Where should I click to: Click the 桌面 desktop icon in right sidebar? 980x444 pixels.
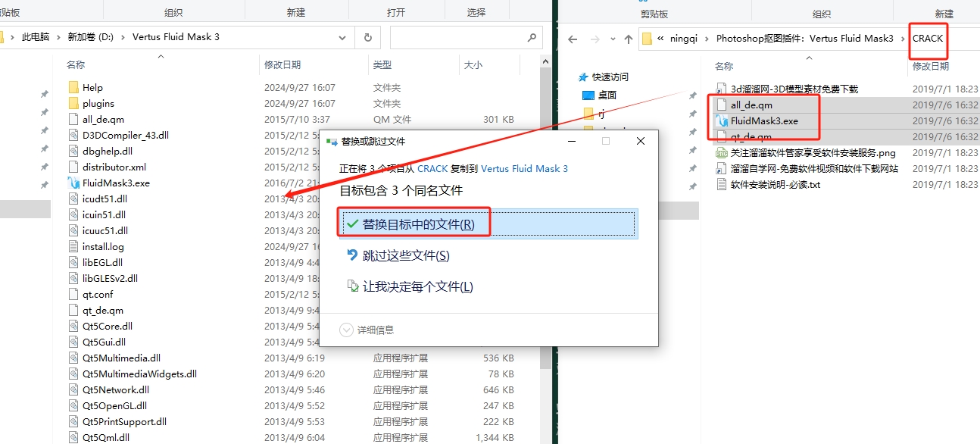(x=588, y=95)
